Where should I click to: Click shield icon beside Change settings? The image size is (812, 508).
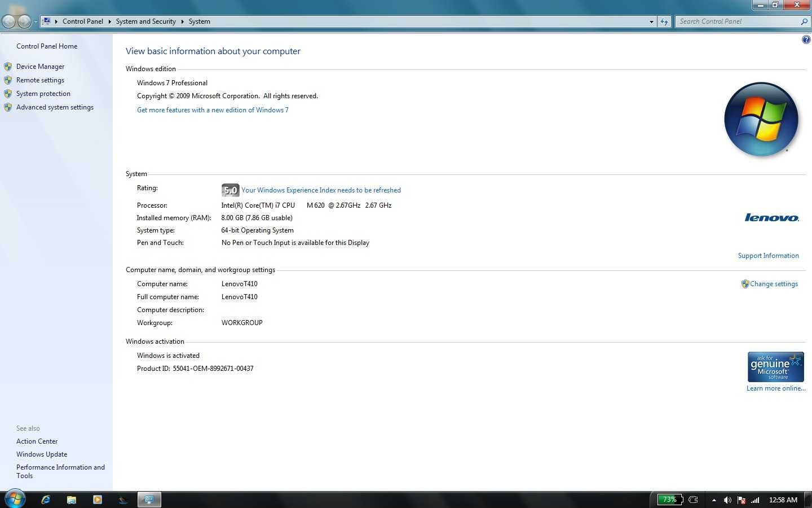click(x=745, y=284)
